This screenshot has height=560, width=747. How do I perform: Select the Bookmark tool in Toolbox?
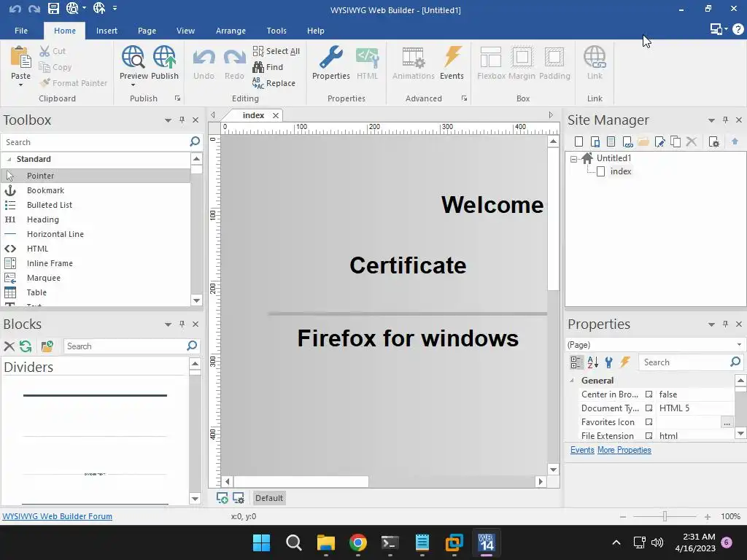96,190
